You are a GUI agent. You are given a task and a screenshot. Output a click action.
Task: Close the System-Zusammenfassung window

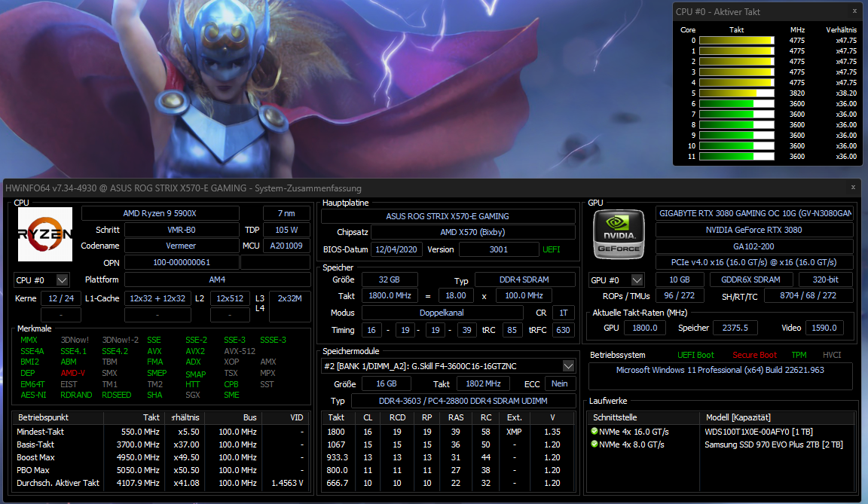[x=853, y=188]
